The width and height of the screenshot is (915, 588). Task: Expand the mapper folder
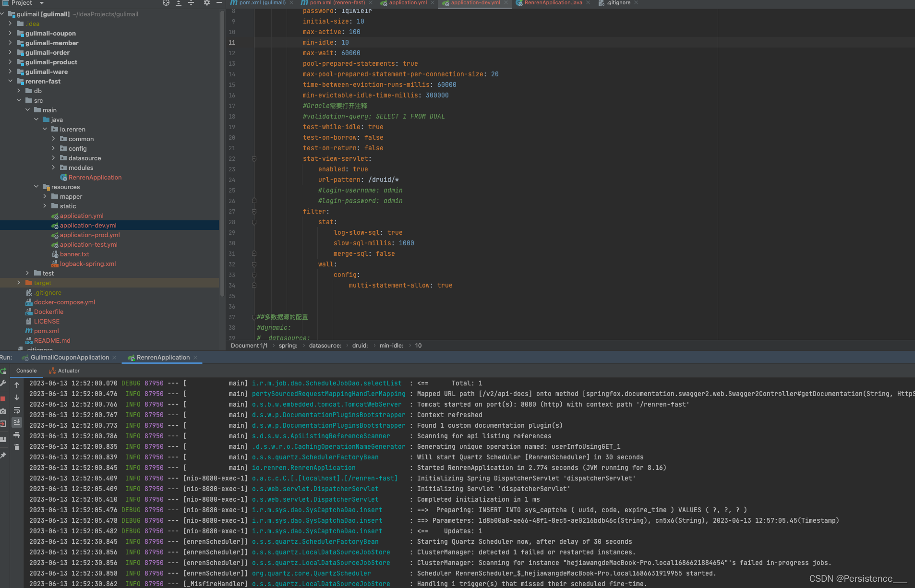click(x=45, y=196)
